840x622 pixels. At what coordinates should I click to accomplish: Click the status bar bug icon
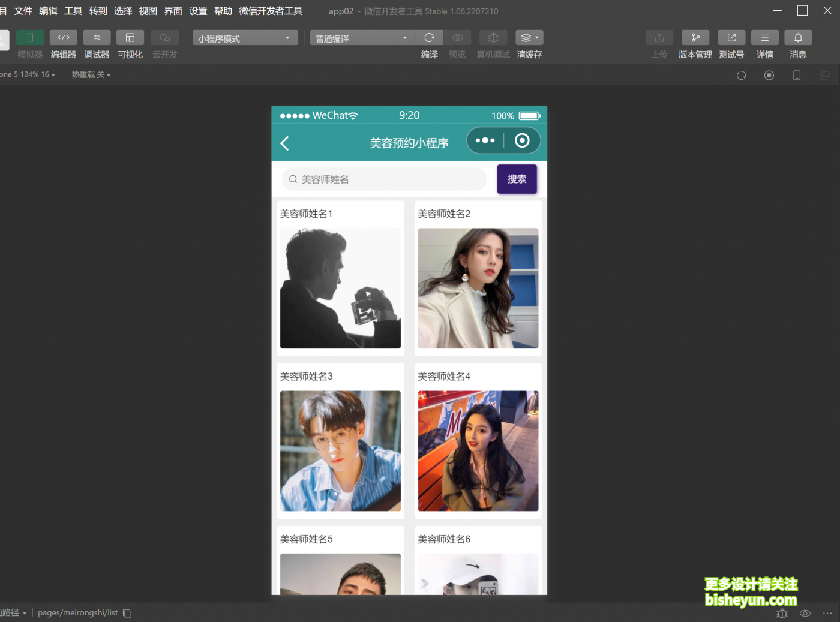[782, 614]
